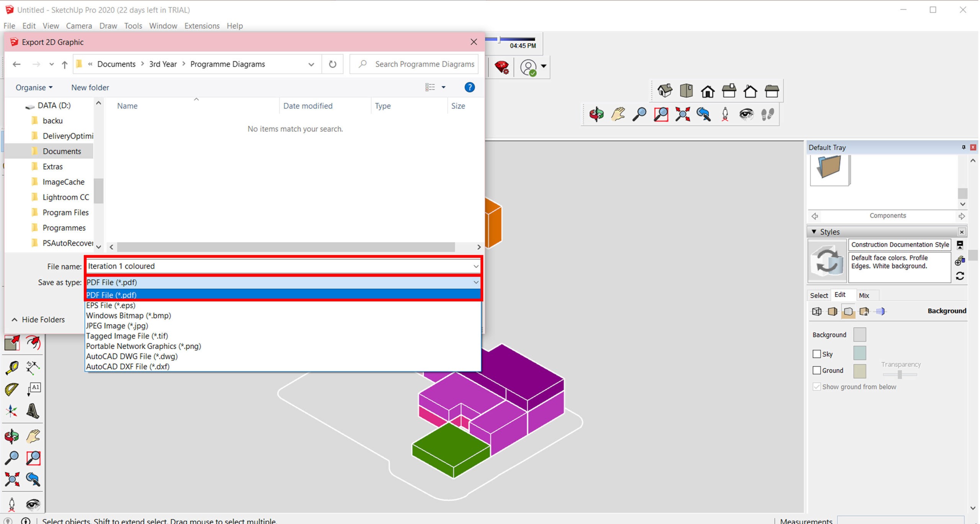980x524 pixels.
Task: Enable the Sky checkbox
Action: click(x=817, y=354)
